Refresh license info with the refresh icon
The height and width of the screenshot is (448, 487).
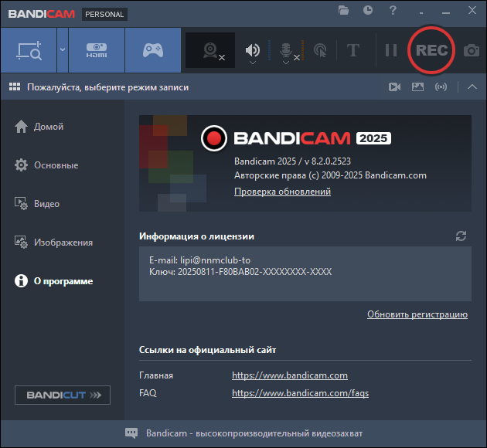pyautogui.click(x=461, y=236)
